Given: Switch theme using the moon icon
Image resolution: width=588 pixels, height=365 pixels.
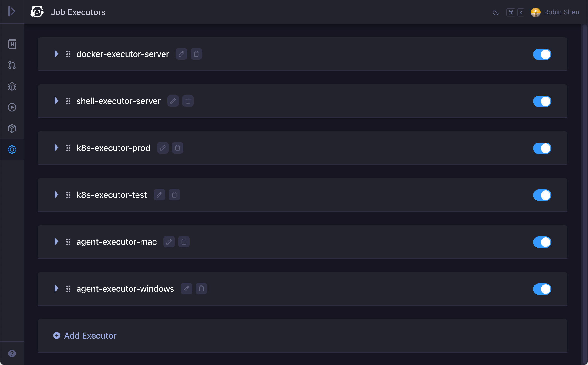Looking at the screenshot, I should [x=496, y=12].
